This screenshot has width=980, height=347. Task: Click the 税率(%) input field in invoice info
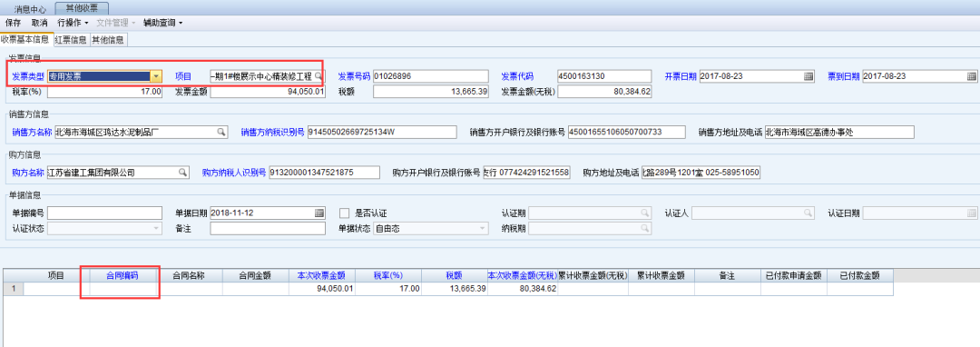[x=105, y=92]
